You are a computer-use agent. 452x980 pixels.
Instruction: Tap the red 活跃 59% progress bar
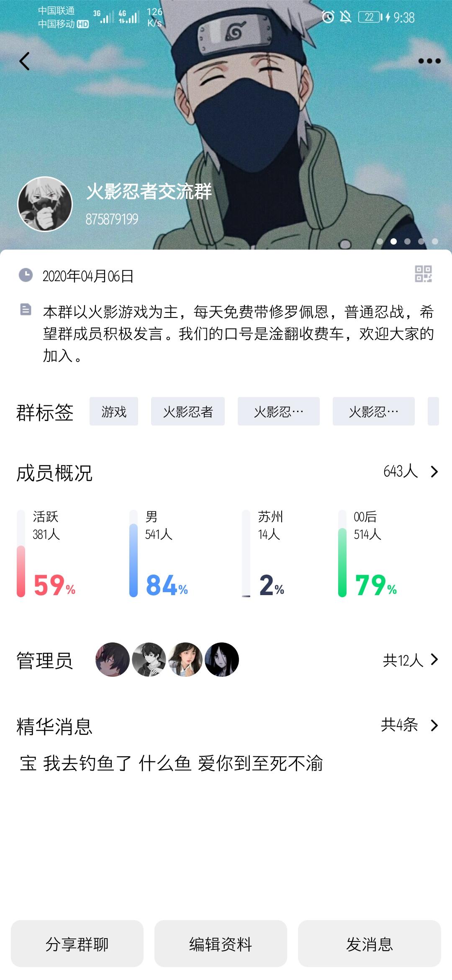click(21, 570)
